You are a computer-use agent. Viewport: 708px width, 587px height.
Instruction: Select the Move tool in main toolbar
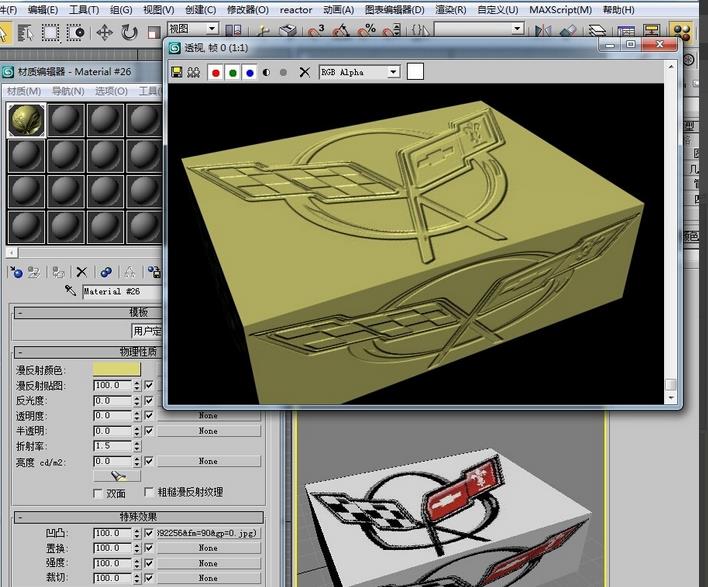[105, 33]
